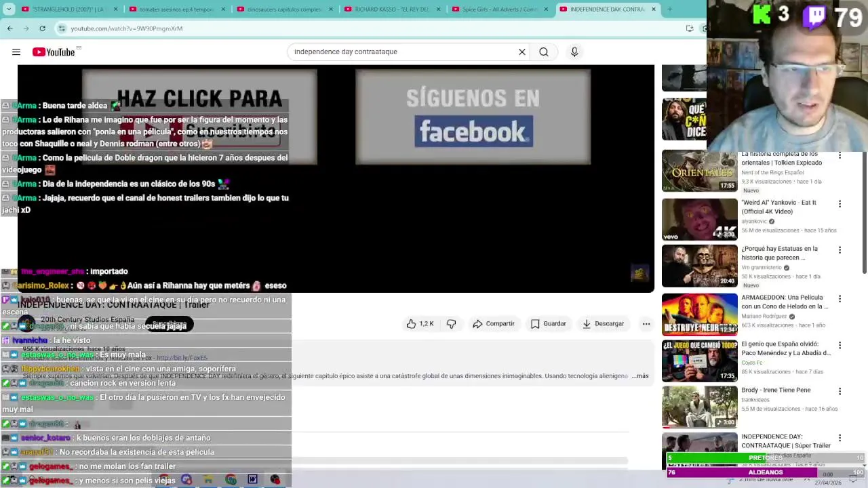The image size is (868, 488).
Task: Open El genio que España olvidó title
Action: pyautogui.click(x=786, y=348)
